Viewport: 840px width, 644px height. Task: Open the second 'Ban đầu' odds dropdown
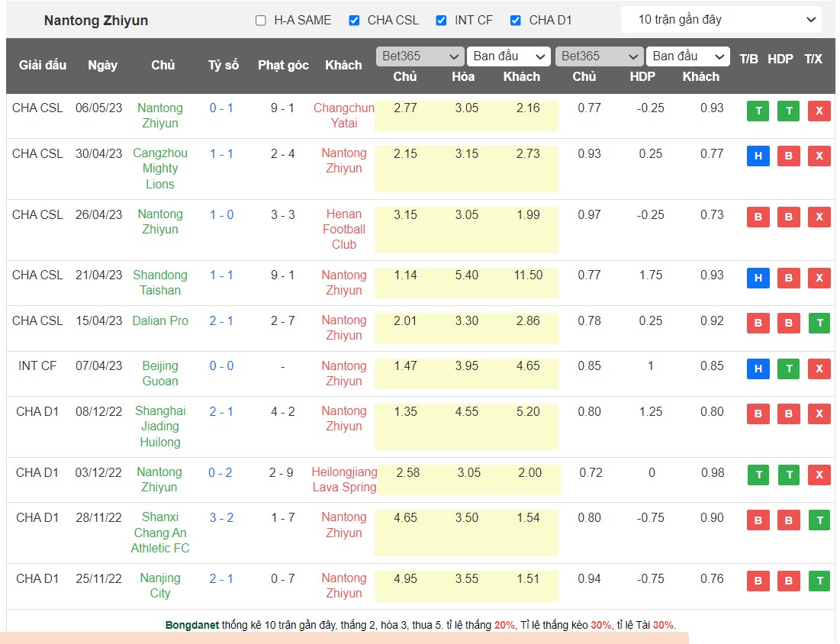pyautogui.click(x=688, y=56)
